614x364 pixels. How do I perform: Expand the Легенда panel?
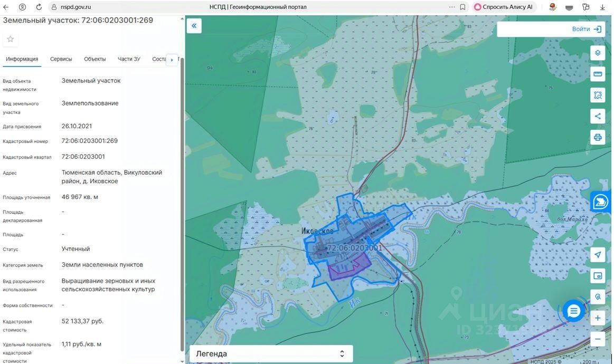pos(271,353)
